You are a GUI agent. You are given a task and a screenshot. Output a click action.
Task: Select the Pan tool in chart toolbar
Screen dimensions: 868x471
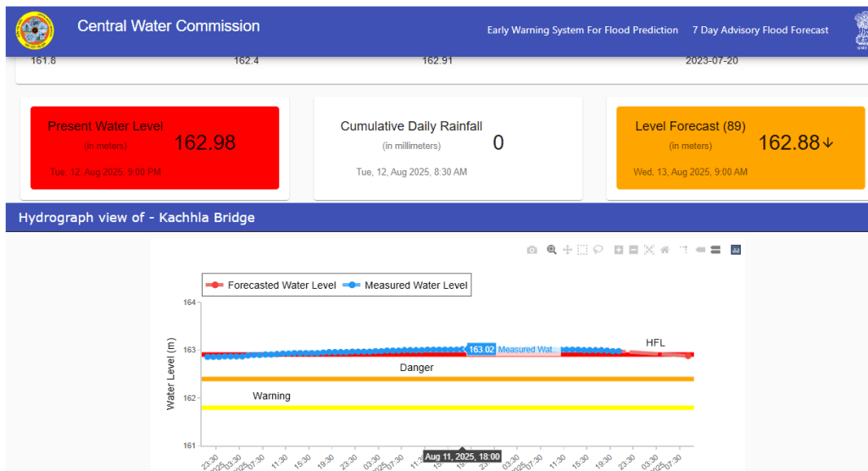click(x=567, y=250)
